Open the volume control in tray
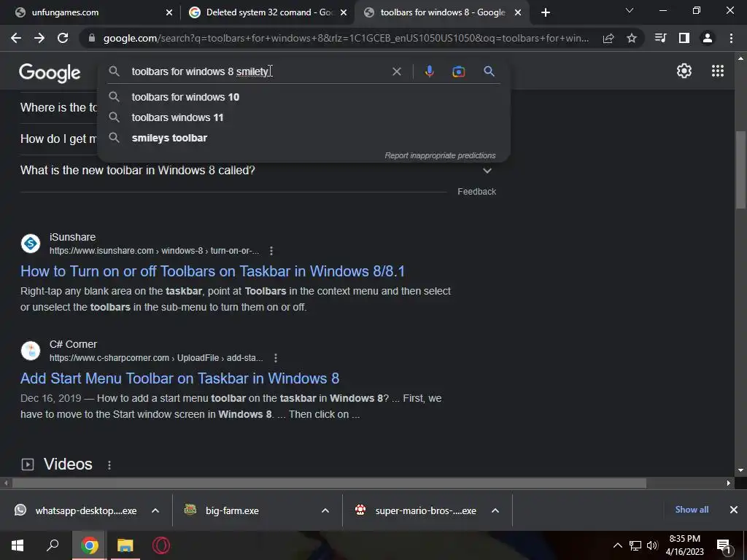The image size is (747, 560). (652, 545)
